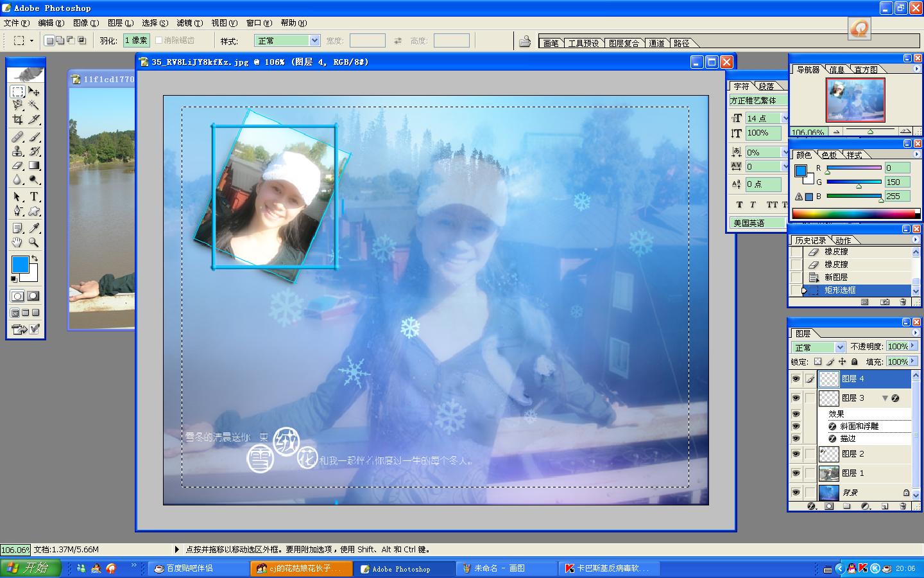Select the Clone Stamp tool
The width and height of the screenshot is (924, 578).
click(x=18, y=151)
